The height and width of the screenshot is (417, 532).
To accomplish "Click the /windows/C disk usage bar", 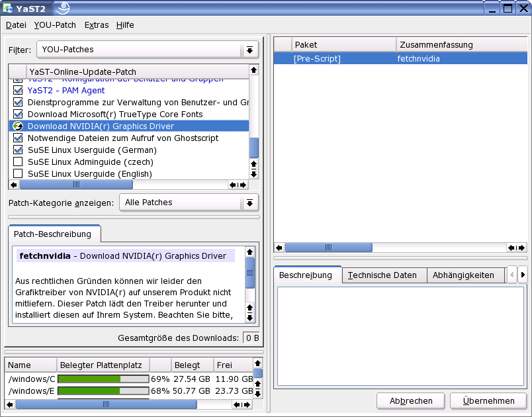I will 103,379.
